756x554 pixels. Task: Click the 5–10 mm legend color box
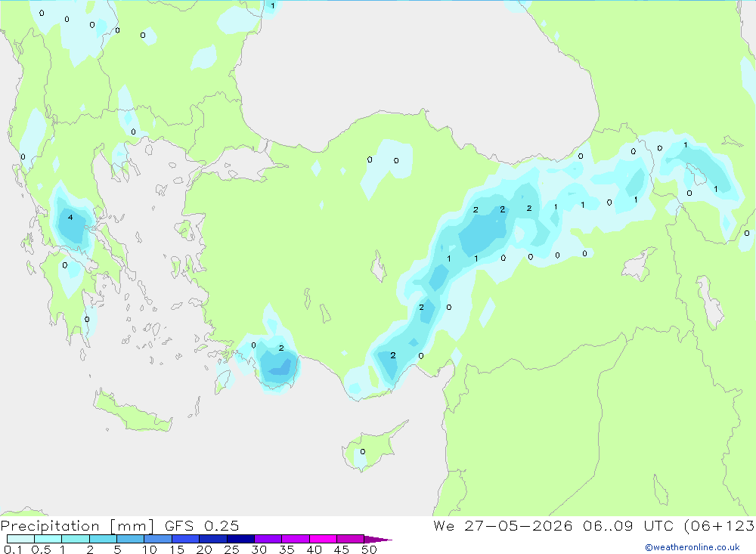tap(131, 539)
